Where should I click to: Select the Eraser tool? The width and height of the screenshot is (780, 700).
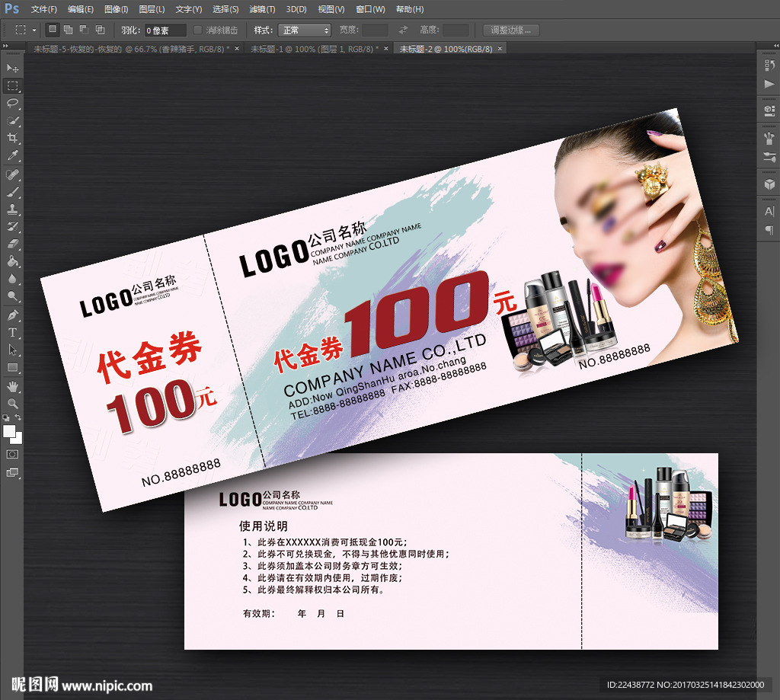click(x=12, y=245)
